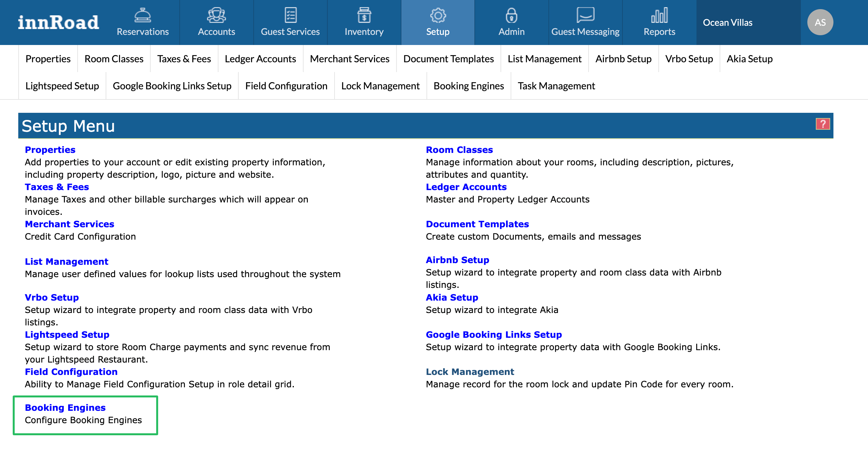
Task: Click the Guest Services checklist icon
Action: (290, 16)
